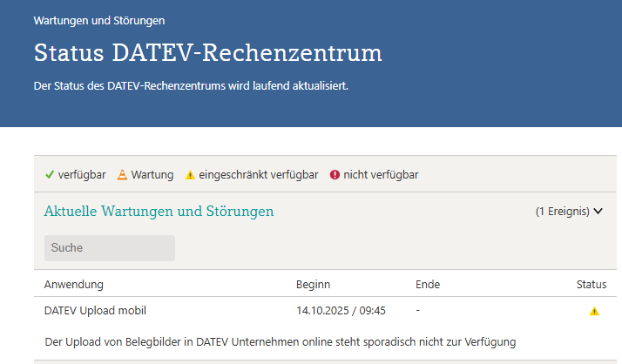Click the 'Wartung' legend text label
This screenshot has width=622, height=364.
click(x=152, y=174)
